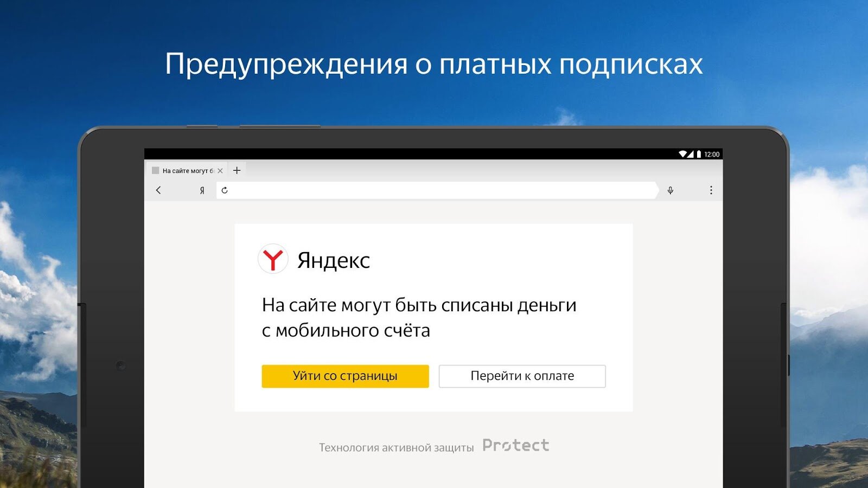Click the Protect technology logo
The height and width of the screenshot is (488, 868).
pos(515,446)
